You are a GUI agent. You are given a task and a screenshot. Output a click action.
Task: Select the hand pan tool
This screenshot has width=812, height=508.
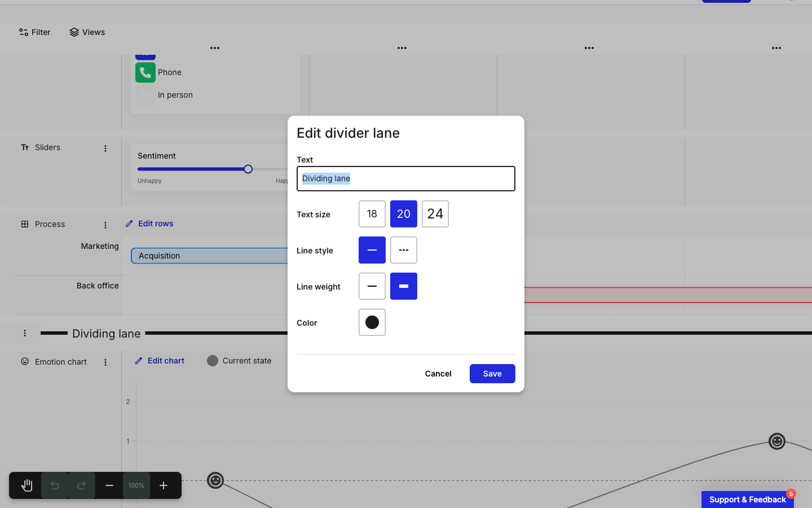[x=27, y=485]
